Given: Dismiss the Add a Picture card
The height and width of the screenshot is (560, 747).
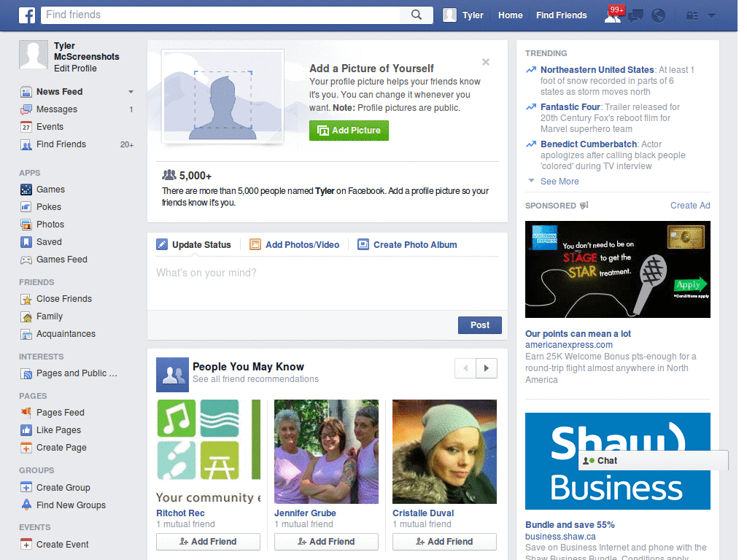Looking at the screenshot, I should pyautogui.click(x=485, y=62).
